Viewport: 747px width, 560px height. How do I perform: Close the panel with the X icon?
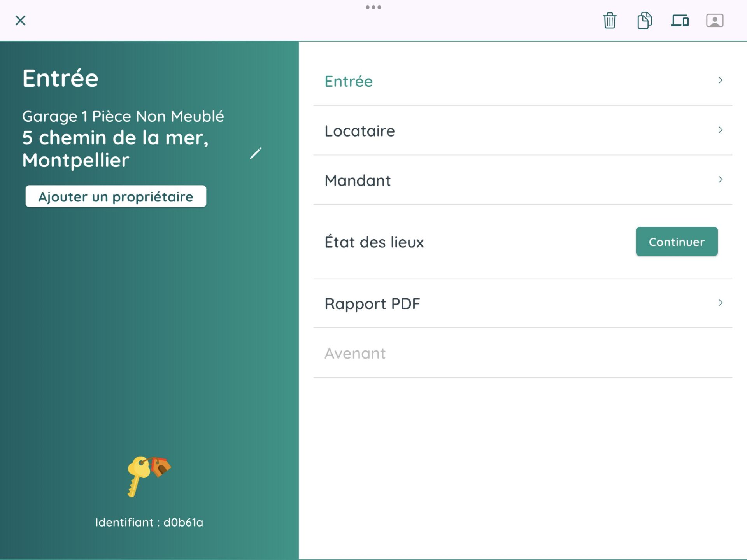21,21
